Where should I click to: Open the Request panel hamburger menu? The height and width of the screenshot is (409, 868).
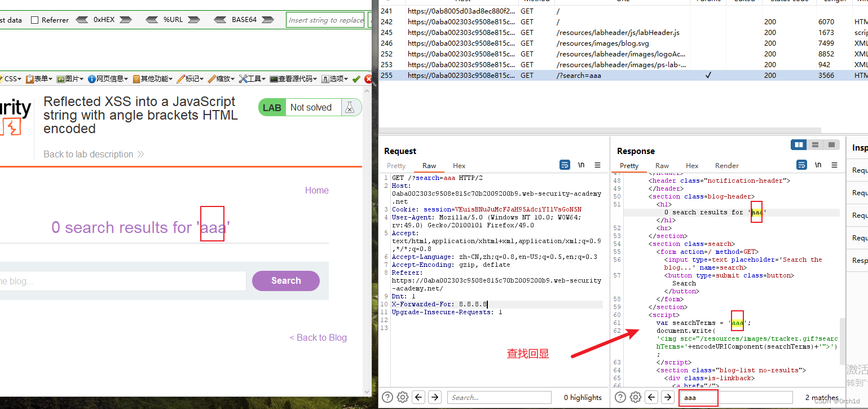coord(598,165)
